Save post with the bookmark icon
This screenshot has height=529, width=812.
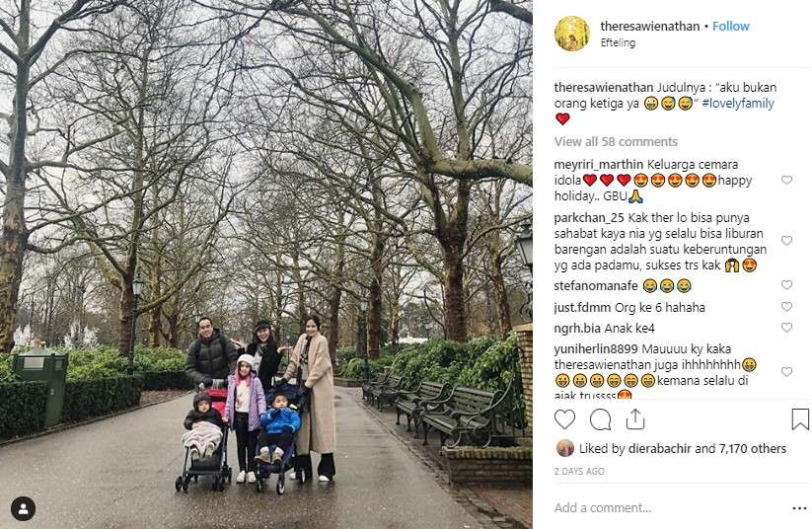799,419
